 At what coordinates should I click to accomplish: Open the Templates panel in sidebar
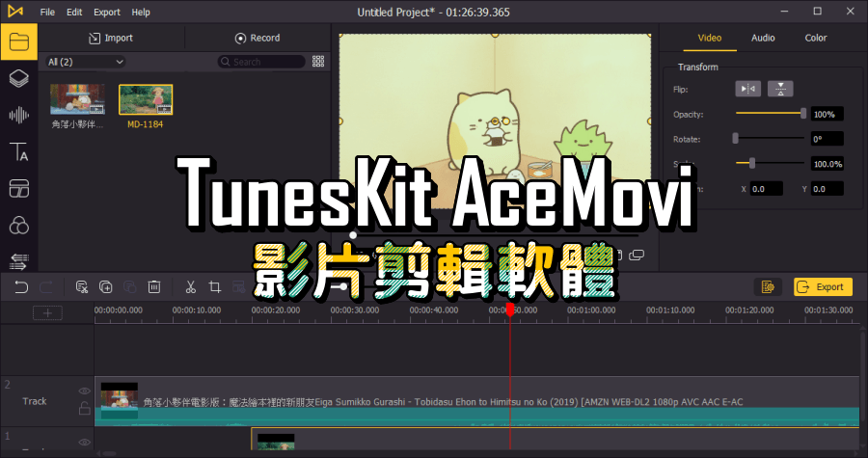pos(19,189)
